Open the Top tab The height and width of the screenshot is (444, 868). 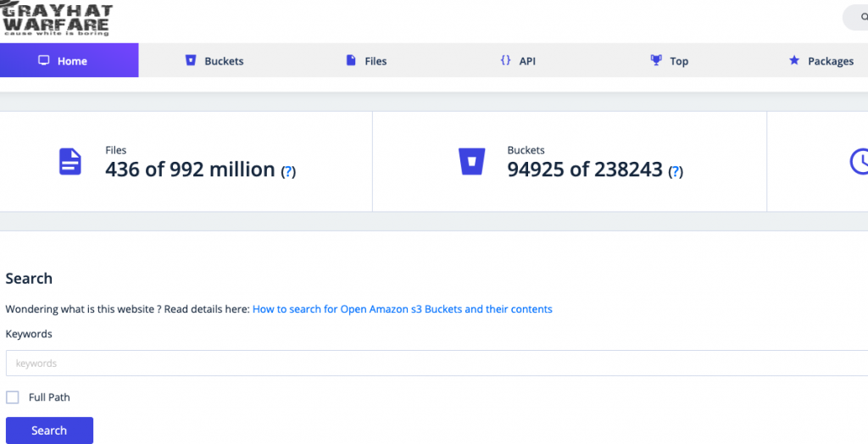[x=670, y=61]
